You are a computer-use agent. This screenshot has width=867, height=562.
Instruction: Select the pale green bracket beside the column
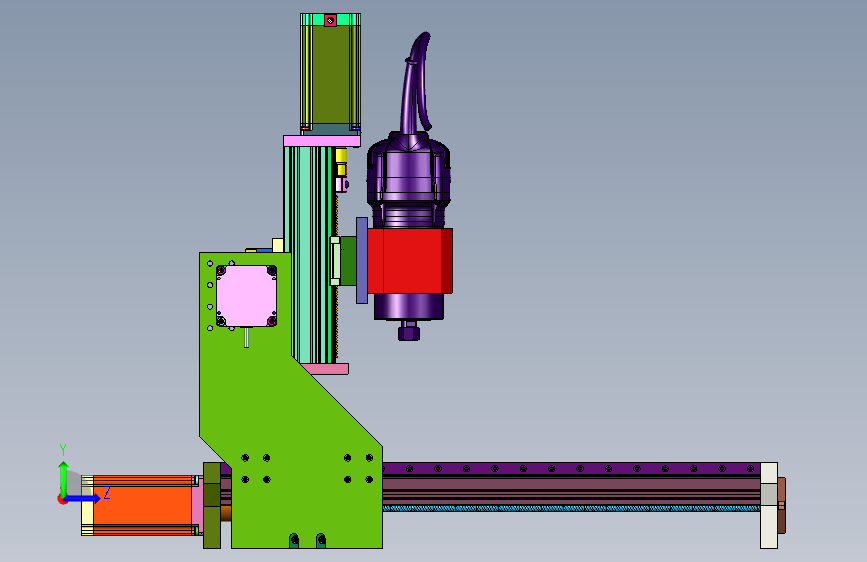tap(335, 261)
